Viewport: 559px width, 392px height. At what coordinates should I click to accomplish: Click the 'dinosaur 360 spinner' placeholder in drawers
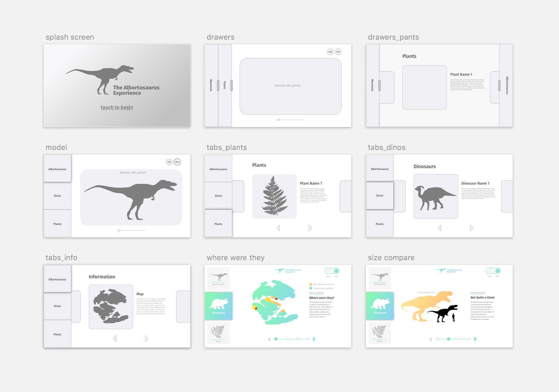click(x=291, y=86)
